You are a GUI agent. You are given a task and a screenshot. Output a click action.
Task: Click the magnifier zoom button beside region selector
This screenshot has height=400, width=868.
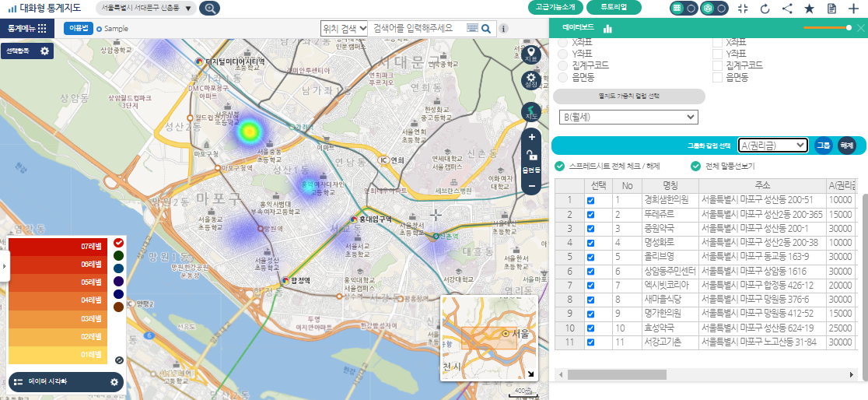209,9
